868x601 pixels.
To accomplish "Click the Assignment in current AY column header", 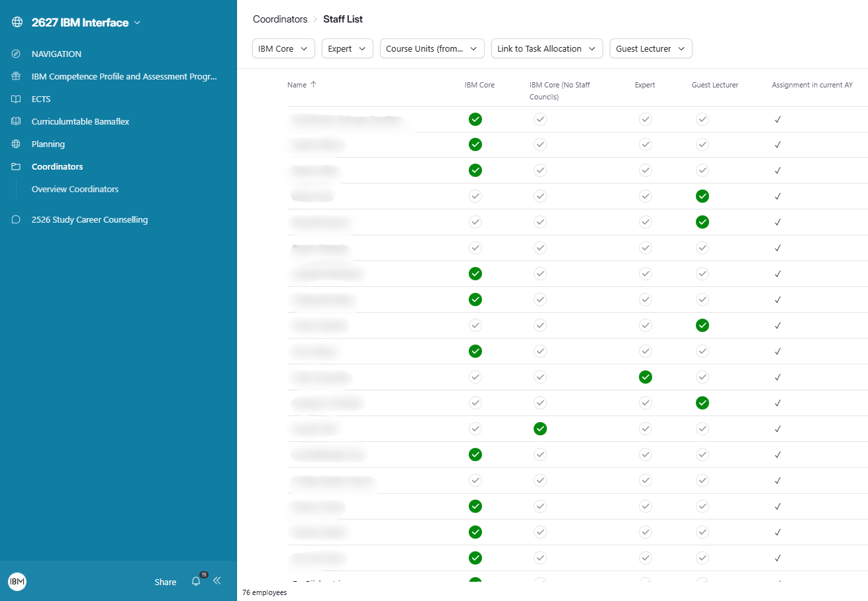I will coord(812,85).
